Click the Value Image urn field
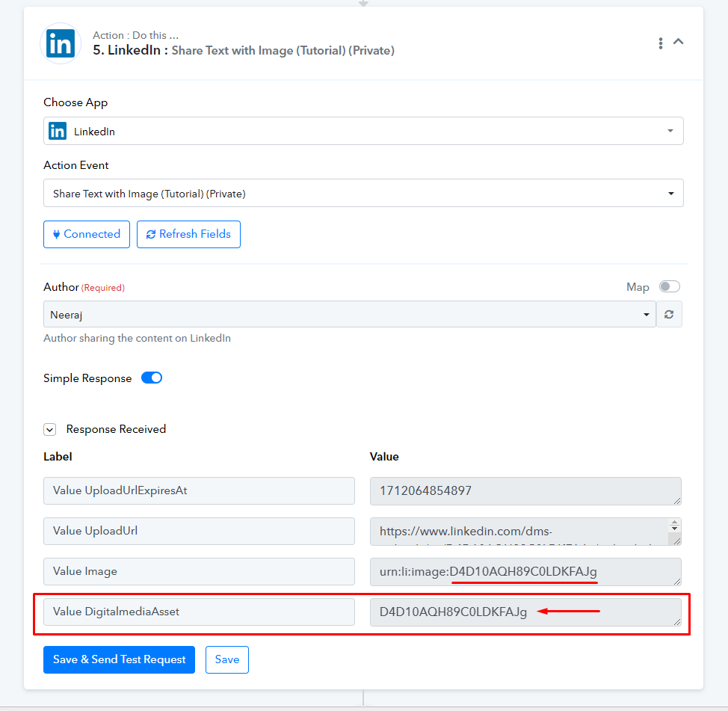 click(x=525, y=572)
